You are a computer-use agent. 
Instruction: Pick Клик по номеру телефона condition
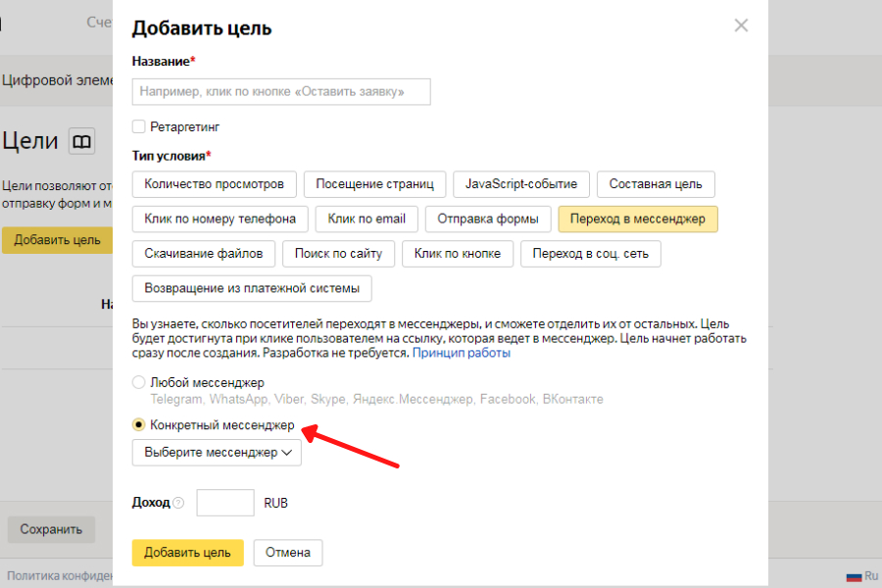pyautogui.click(x=220, y=219)
